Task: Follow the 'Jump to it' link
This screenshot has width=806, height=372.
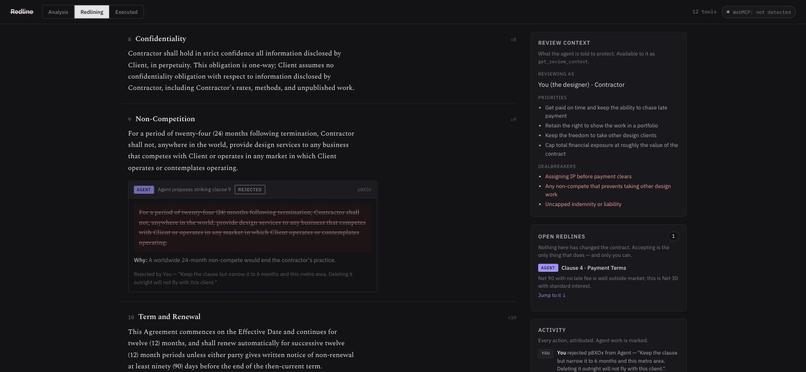Action: click(x=552, y=295)
